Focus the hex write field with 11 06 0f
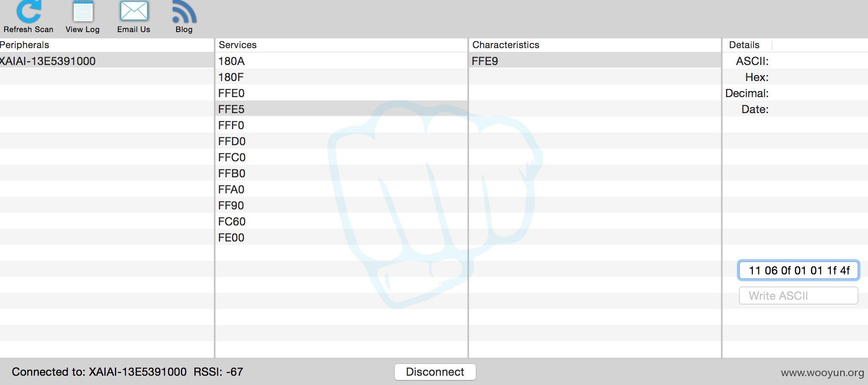 [x=799, y=270]
